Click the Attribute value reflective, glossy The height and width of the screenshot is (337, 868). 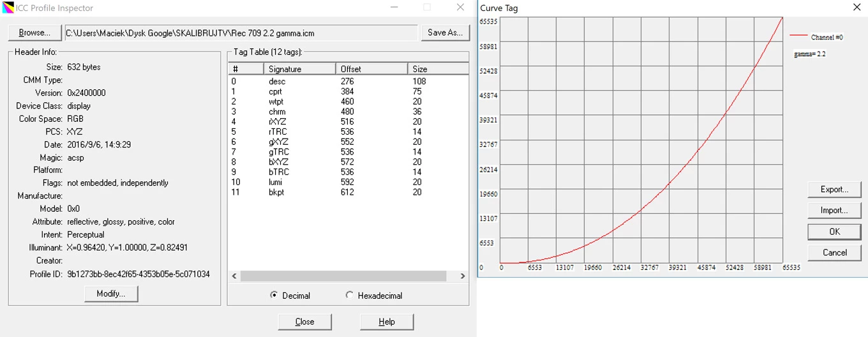coord(121,221)
